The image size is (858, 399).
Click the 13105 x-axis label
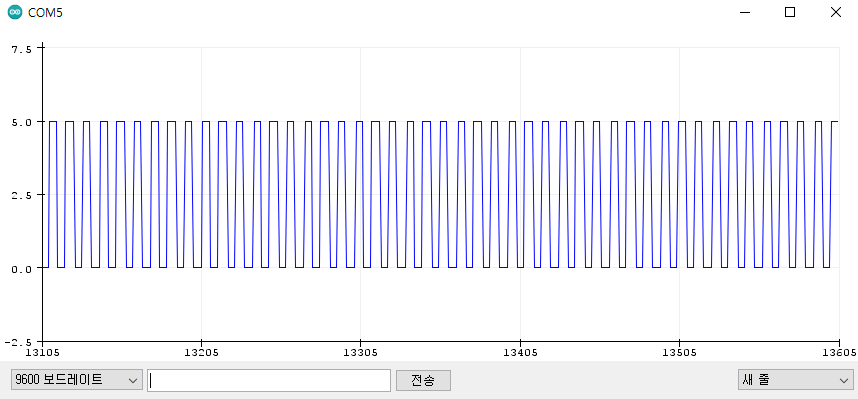(x=42, y=352)
